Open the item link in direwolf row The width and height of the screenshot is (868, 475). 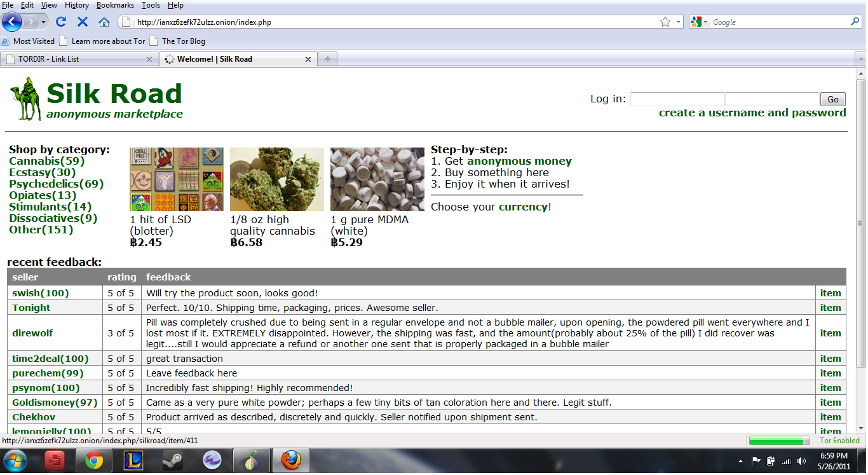831,333
